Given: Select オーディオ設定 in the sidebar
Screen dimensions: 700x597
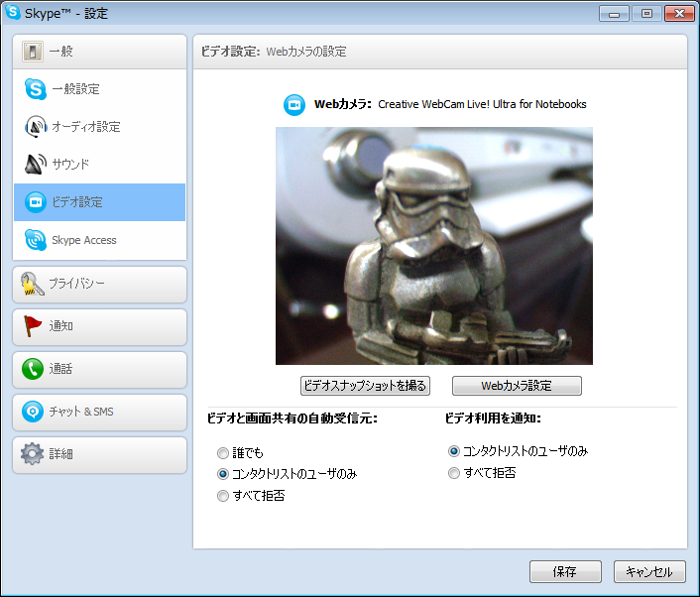Looking at the screenshot, I should pyautogui.click(x=99, y=126).
